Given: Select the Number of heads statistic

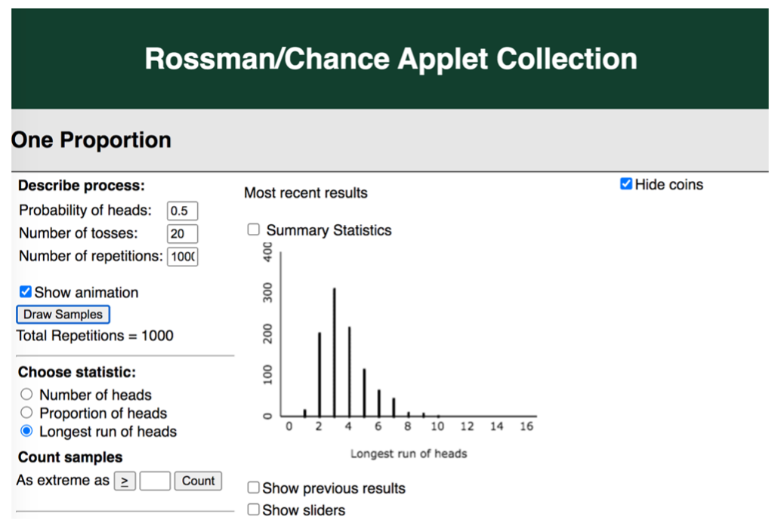Looking at the screenshot, I should [27, 394].
